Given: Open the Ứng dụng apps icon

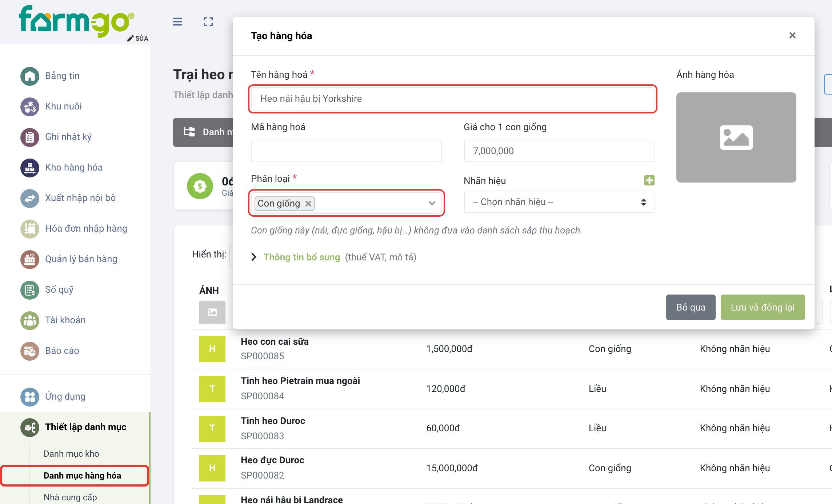Looking at the screenshot, I should point(30,397).
